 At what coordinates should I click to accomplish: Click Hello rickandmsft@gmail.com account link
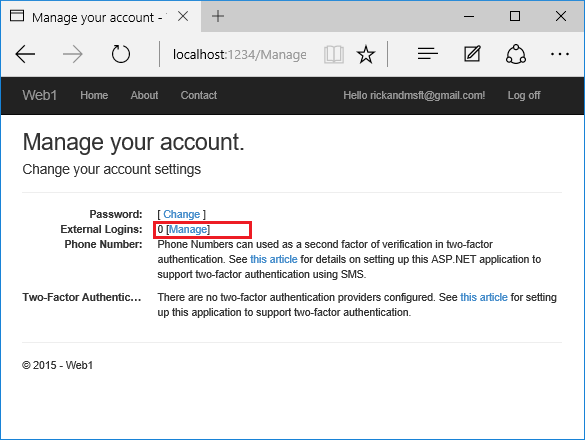(x=414, y=95)
